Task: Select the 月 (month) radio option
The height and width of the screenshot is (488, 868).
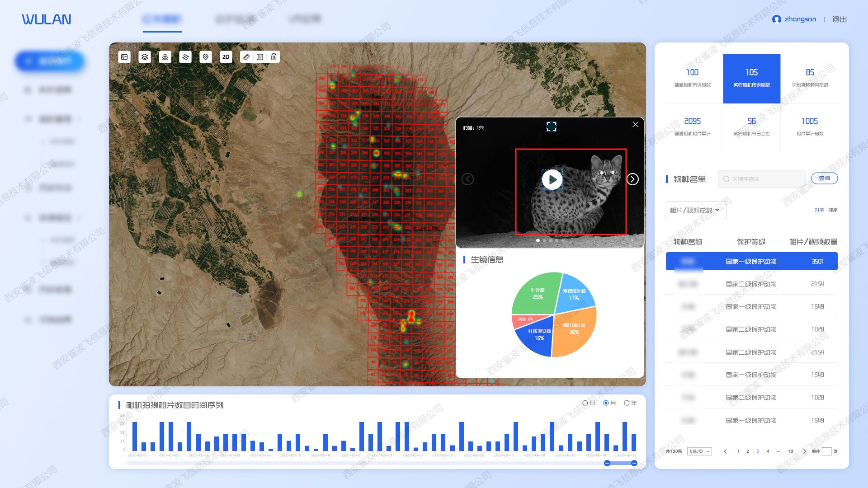Action: tap(606, 403)
